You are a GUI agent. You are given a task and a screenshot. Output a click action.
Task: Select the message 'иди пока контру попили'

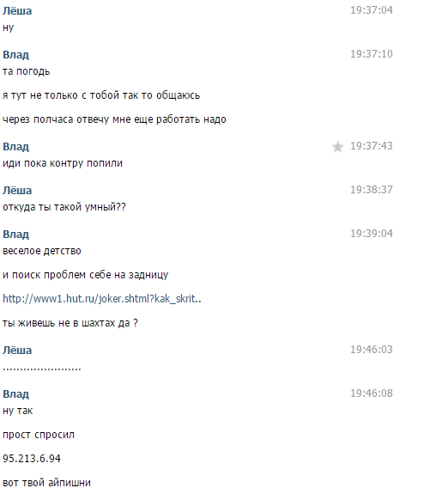pos(63,163)
